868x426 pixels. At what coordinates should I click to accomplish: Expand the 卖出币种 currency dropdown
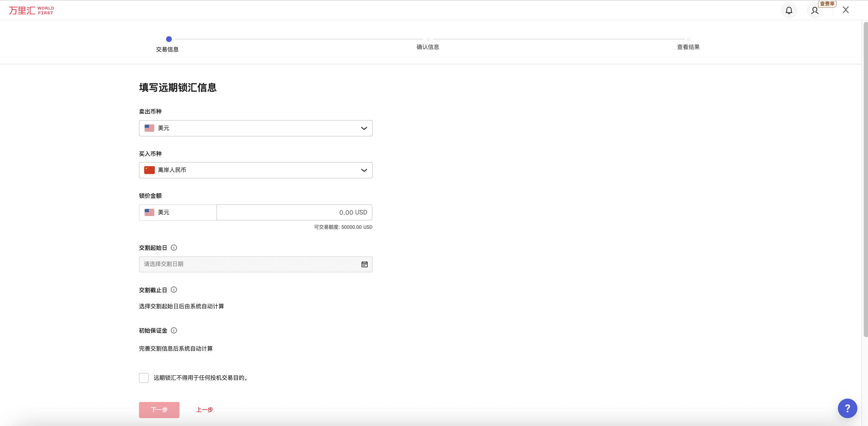click(x=255, y=128)
